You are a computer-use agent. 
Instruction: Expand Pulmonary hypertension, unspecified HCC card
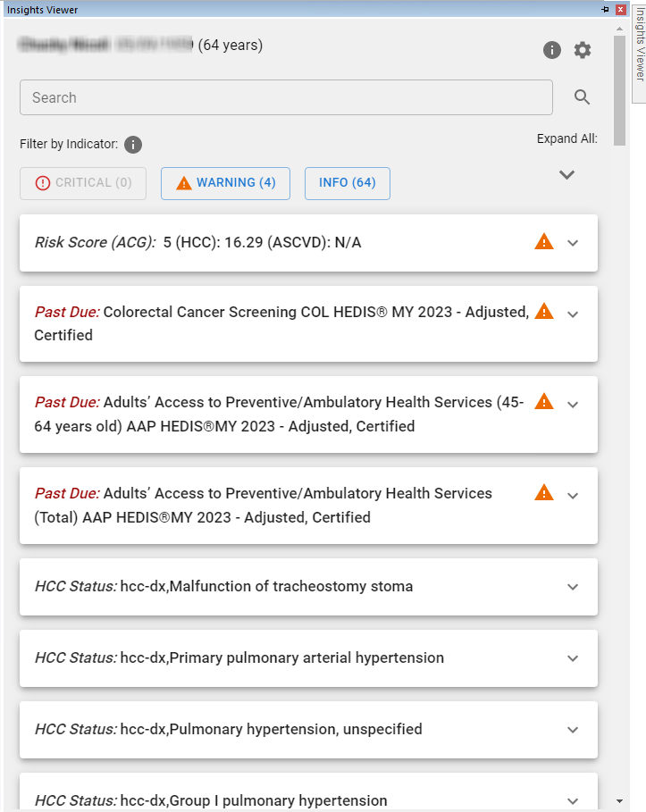[x=573, y=730]
